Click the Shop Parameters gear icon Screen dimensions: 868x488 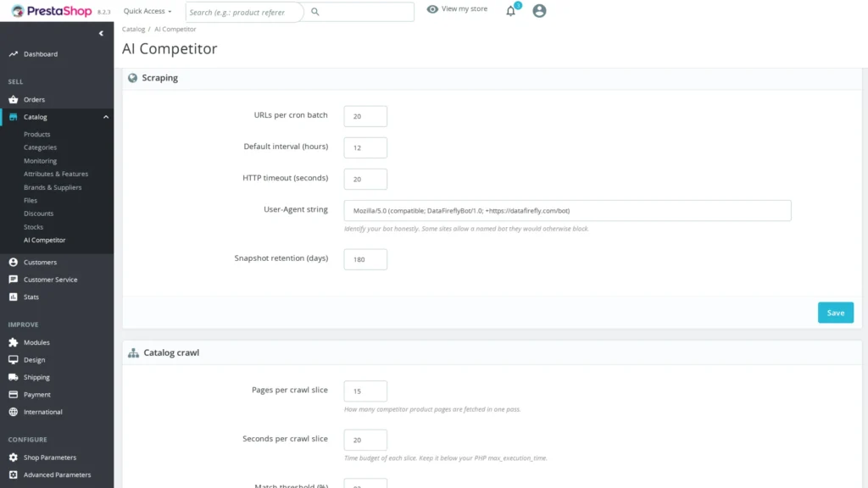pos(14,457)
